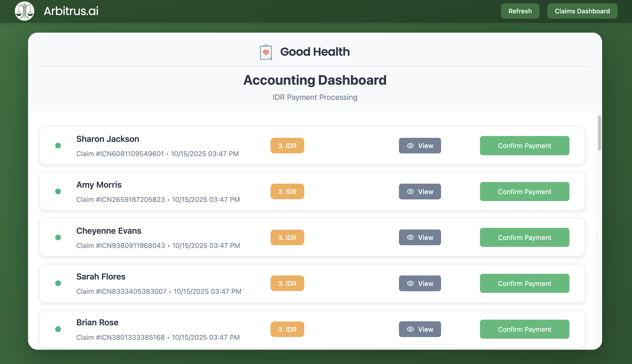Toggle the green status dot for Sharon Jackson
The height and width of the screenshot is (364, 632).
(58, 146)
